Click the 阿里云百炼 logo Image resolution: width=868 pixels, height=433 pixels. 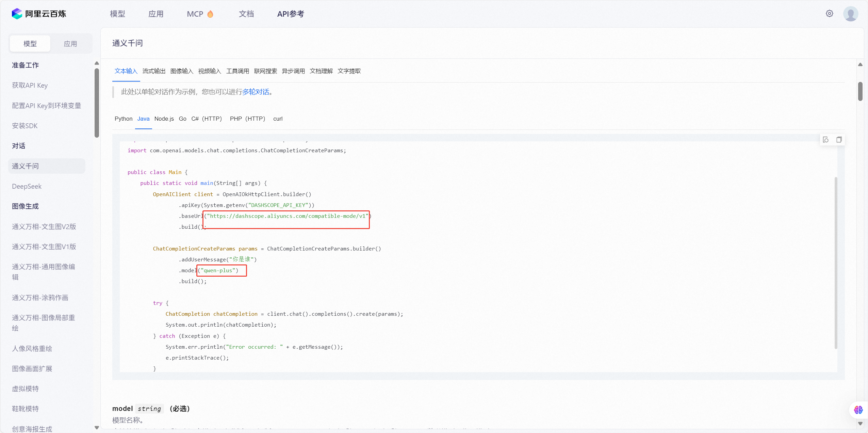click(x=39, y=14)
